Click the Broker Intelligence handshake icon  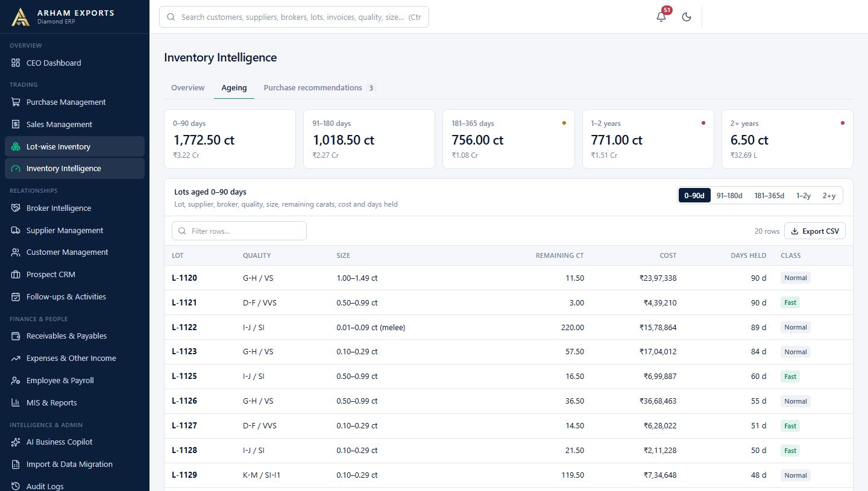(16, 208)
